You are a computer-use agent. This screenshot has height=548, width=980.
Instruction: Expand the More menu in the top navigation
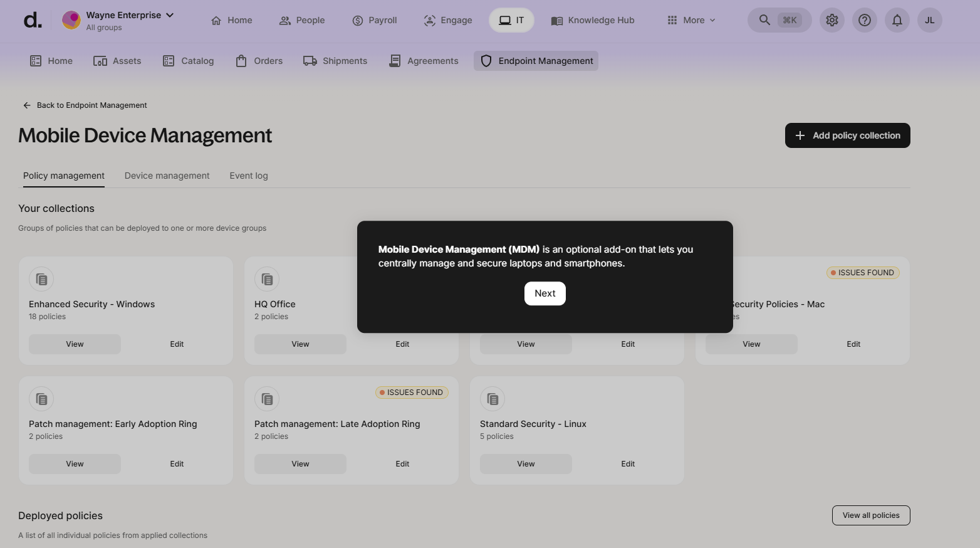pos(691,20)
